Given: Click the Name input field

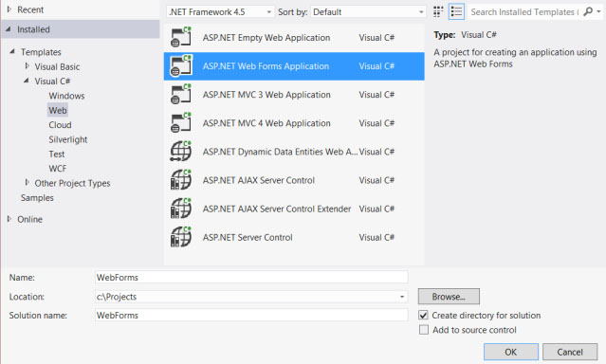Looking at the screenshot, I should coord(251,278).
